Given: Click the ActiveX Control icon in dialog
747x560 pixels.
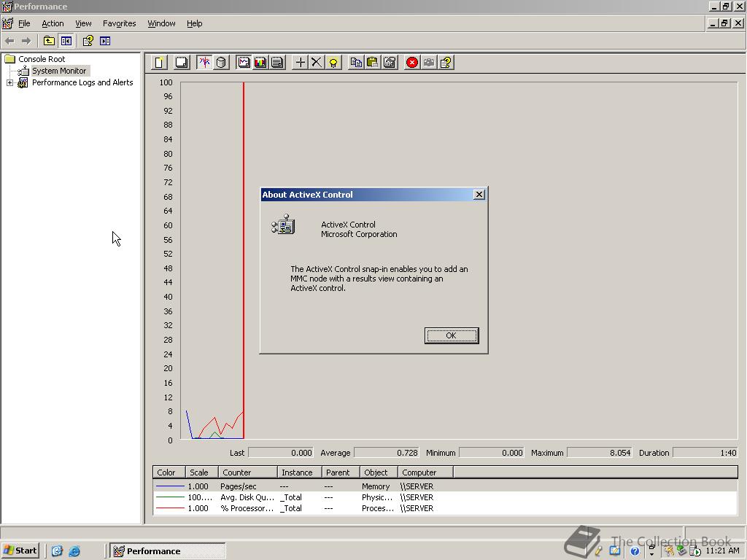Looking at the screenshot, I should tap(284, 225).
